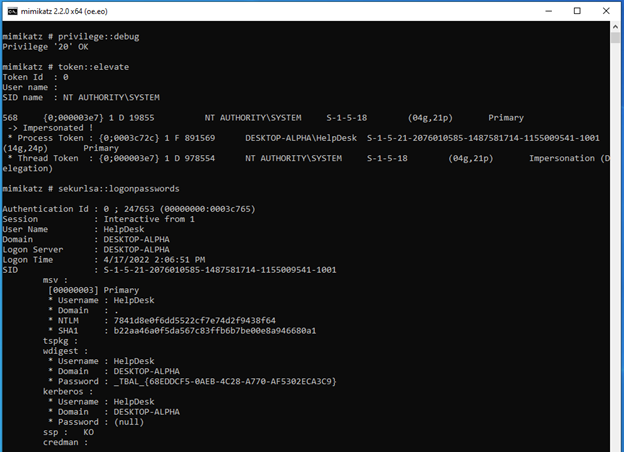Click the vertical scrollbar thumb

tap(616, 38)
